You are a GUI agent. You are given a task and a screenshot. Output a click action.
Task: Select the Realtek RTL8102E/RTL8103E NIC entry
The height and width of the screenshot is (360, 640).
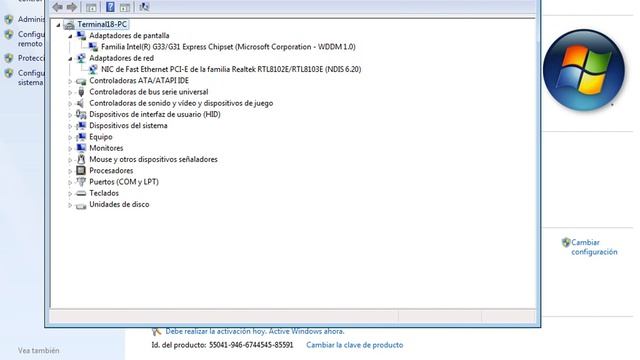click(x=231, y=69)
